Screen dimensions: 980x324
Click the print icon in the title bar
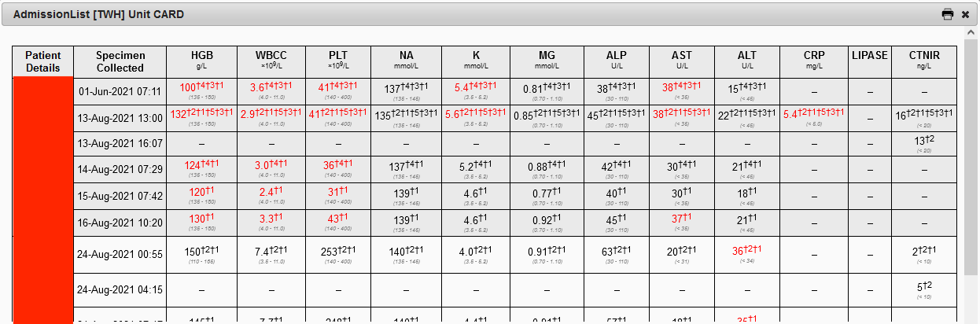pyautogui.click(x=948, y=14)
